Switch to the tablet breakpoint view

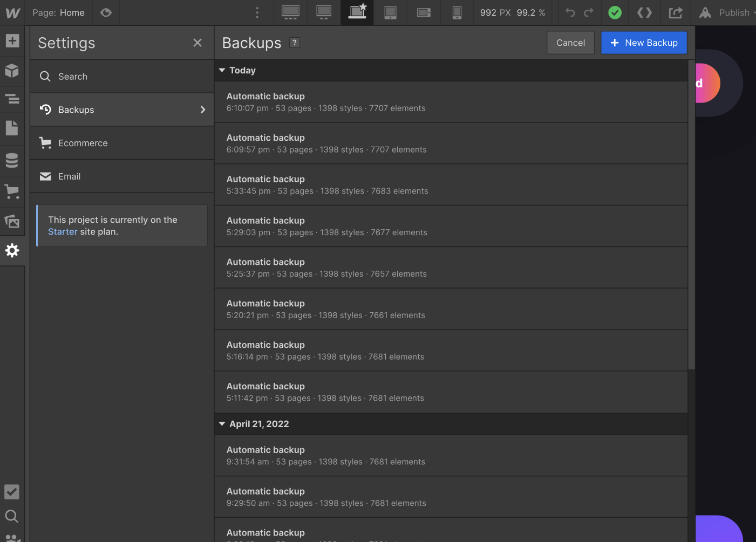[390, 12]
